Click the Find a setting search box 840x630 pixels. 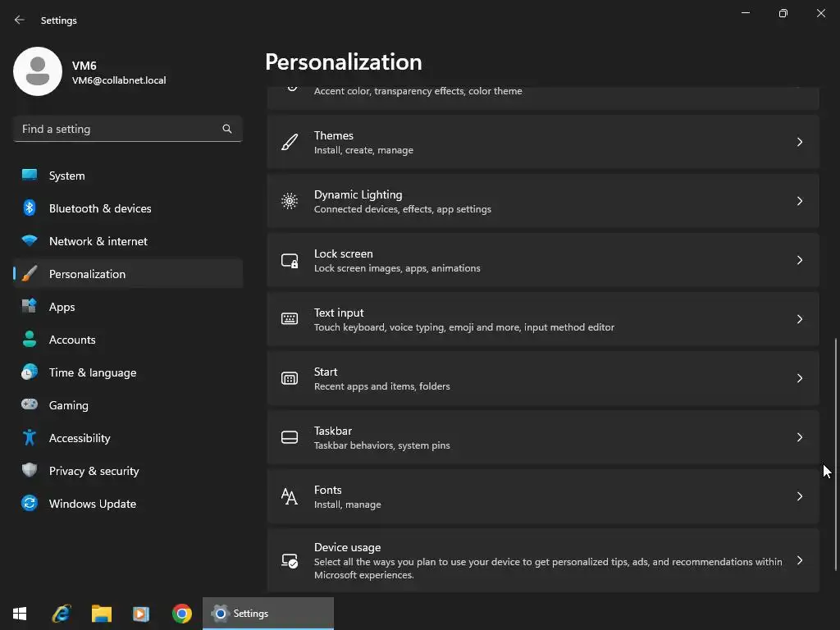[x=128, y=129]
